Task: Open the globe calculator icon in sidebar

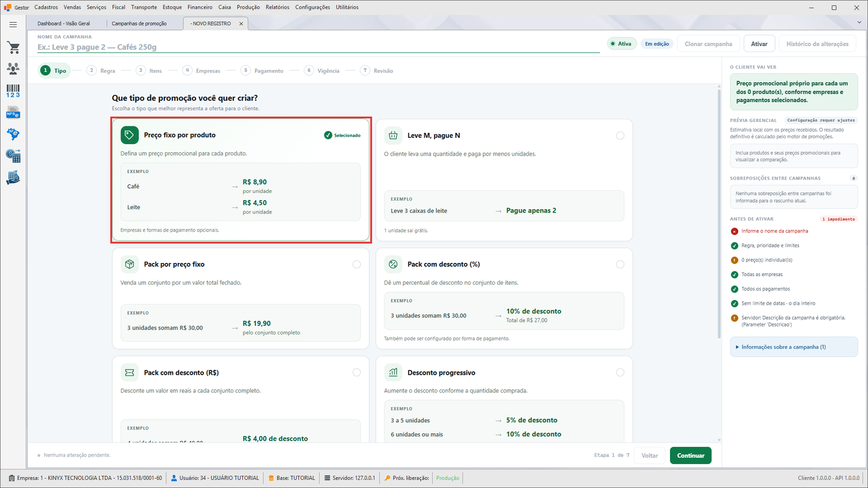Action: click(x=13, y=156)
